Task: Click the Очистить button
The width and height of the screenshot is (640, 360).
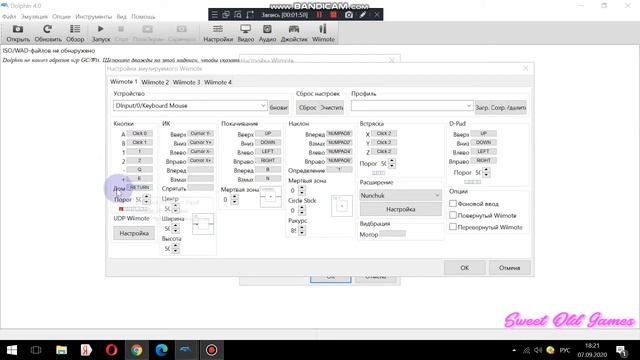Action: click(332, 107)
